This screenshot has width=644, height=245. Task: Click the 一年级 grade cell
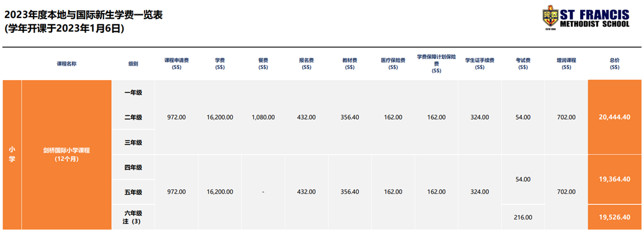click(133, 93)
